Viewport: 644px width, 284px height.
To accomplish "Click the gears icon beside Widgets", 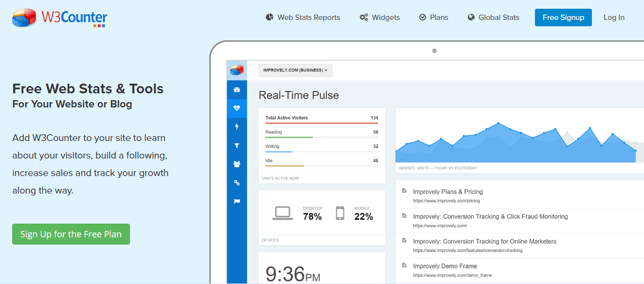I will 364,18.
